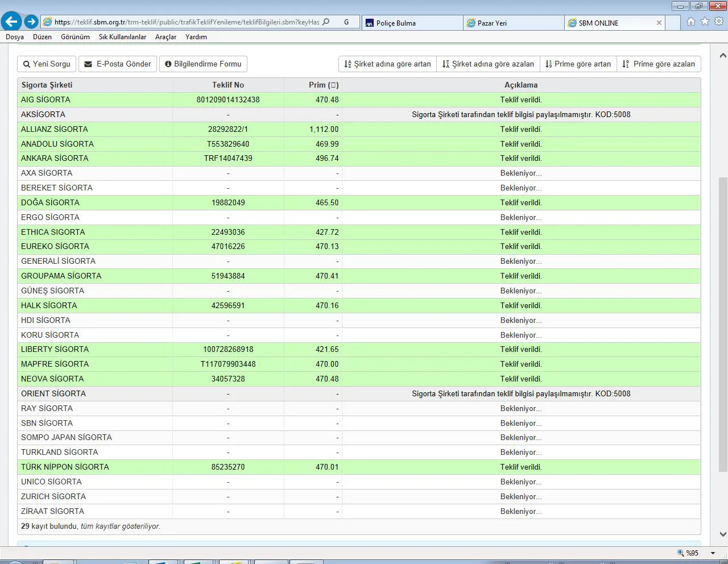Image resolution: width=728 pixels, height=564 pixels.
Task: Click the Açıklama column header
Action: [521, 85]
